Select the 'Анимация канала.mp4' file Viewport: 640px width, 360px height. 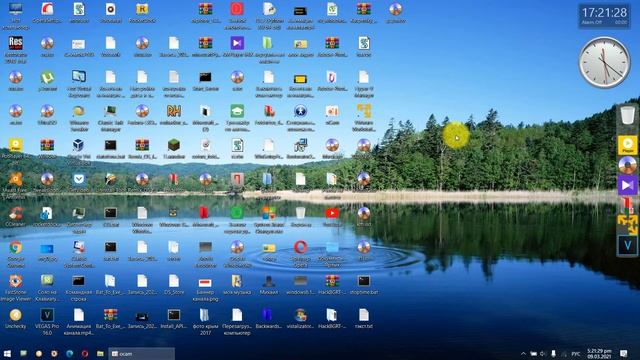[78, 315]
